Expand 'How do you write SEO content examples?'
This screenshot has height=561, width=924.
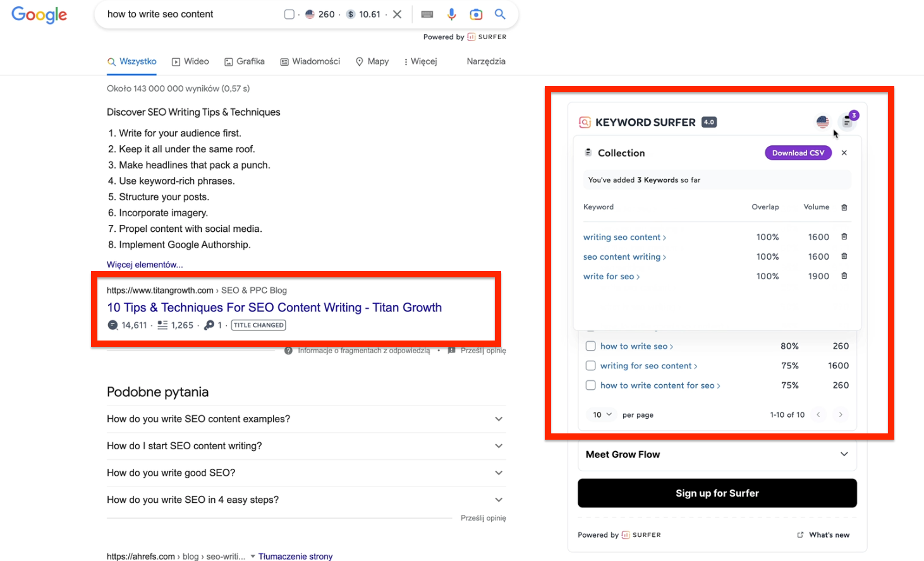click(306, 419)
